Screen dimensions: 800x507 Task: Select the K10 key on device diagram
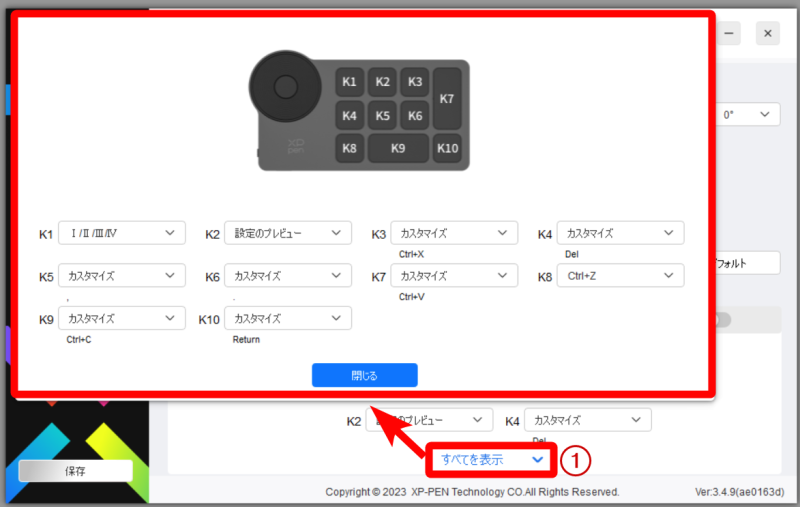pyautogui.click(x=447, y=148)
